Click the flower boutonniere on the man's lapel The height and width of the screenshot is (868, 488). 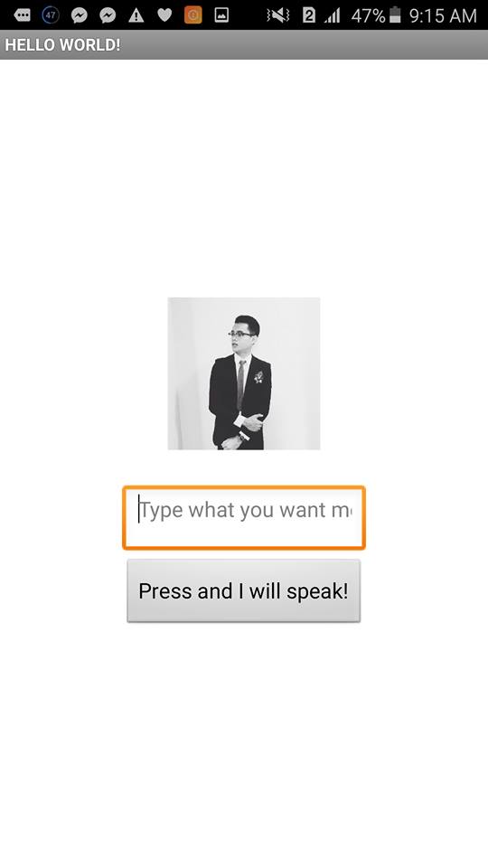(258, 377)
